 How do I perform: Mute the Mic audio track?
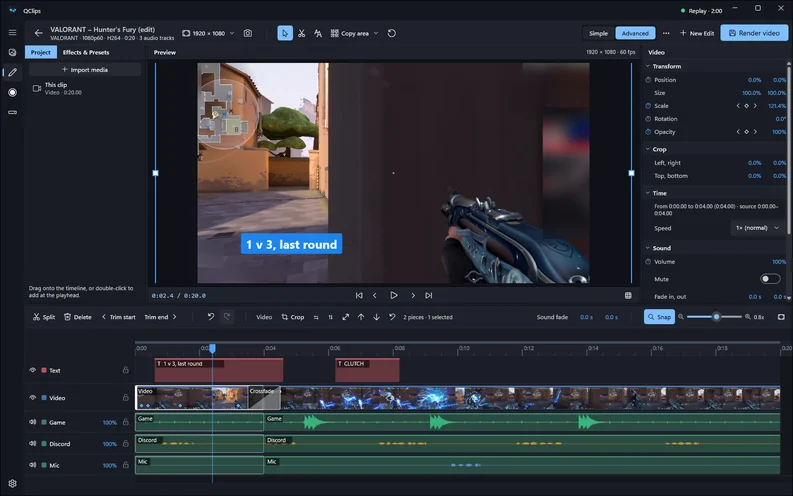[33, 465]
